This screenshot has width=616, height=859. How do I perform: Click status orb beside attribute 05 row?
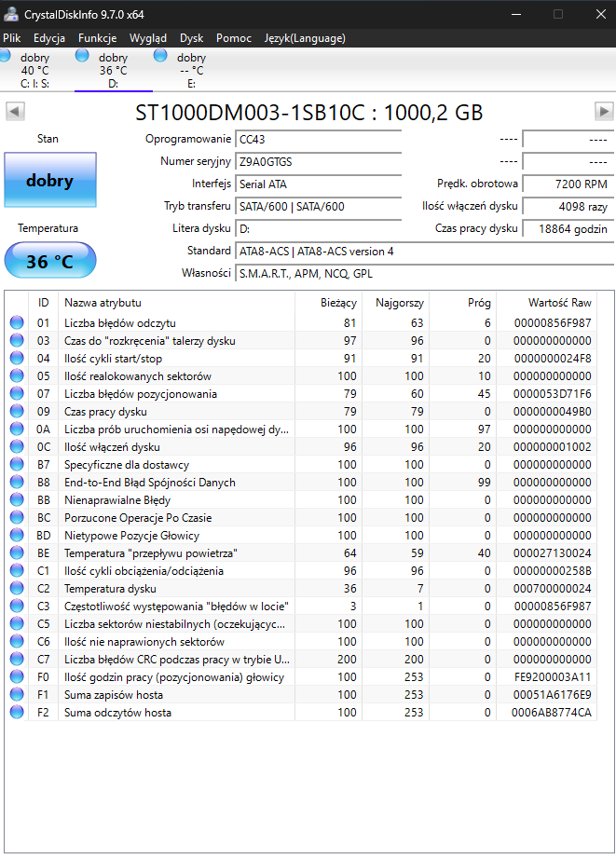(17, 375)
